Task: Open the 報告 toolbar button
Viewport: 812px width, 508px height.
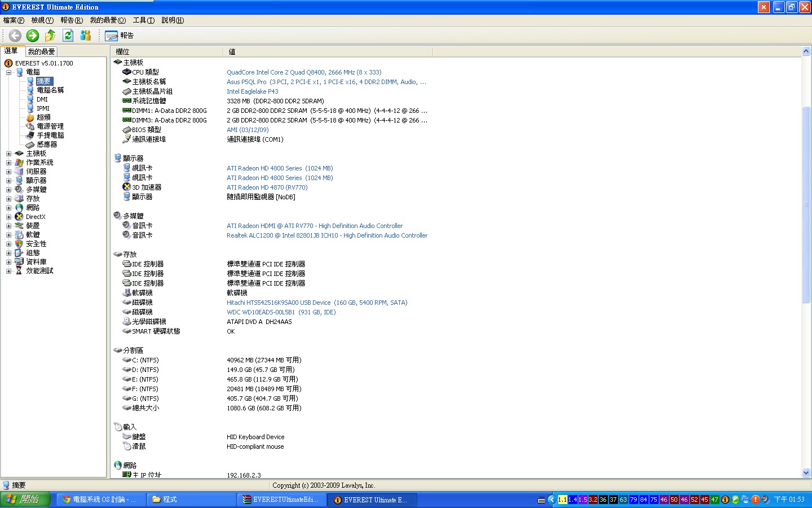Action: point(120,36)
